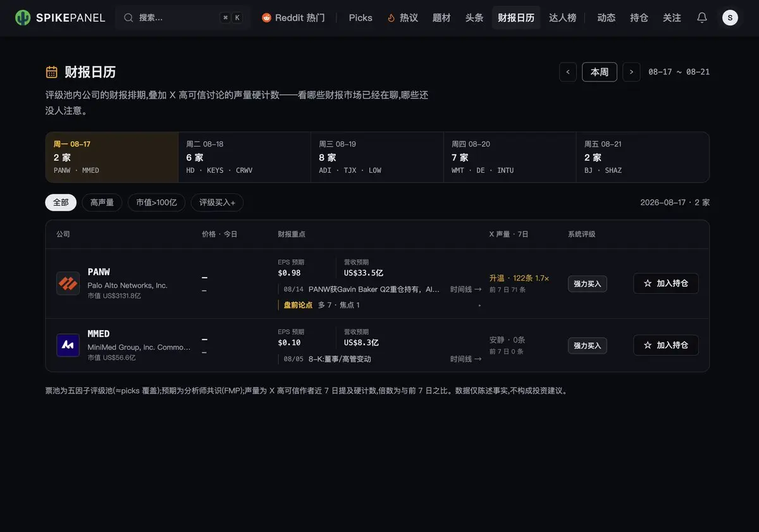This screenshot has width=759, height=532.
Task: Click the MMED 市值 US$56.6亿 text
Action: (x=111, y=358)
